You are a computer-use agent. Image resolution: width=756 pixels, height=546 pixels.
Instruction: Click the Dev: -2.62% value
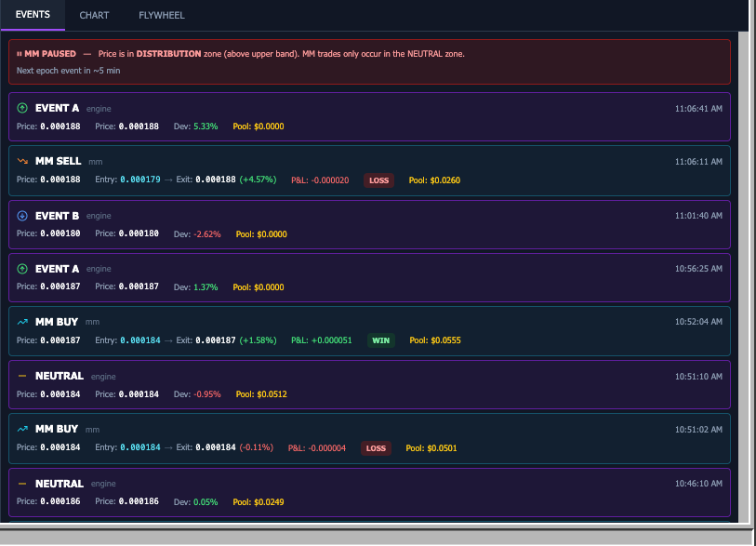click(197, 234)
